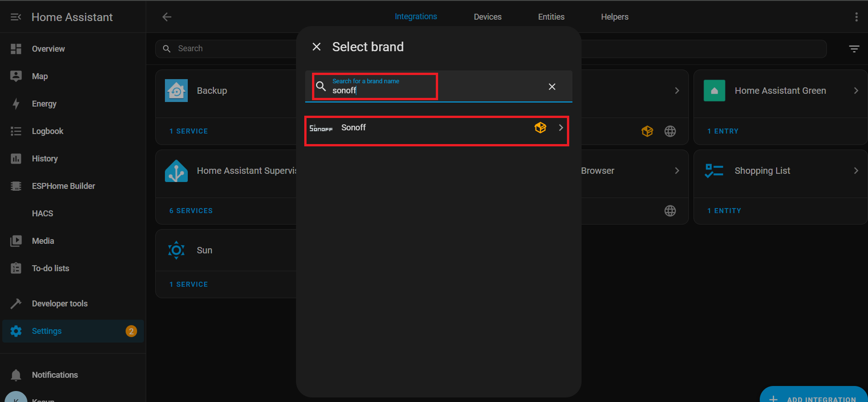The width and height of the screenshot is (868, 402).
Task: Click the orange custom cube icon behind dialog
Action: click(647, 131)
